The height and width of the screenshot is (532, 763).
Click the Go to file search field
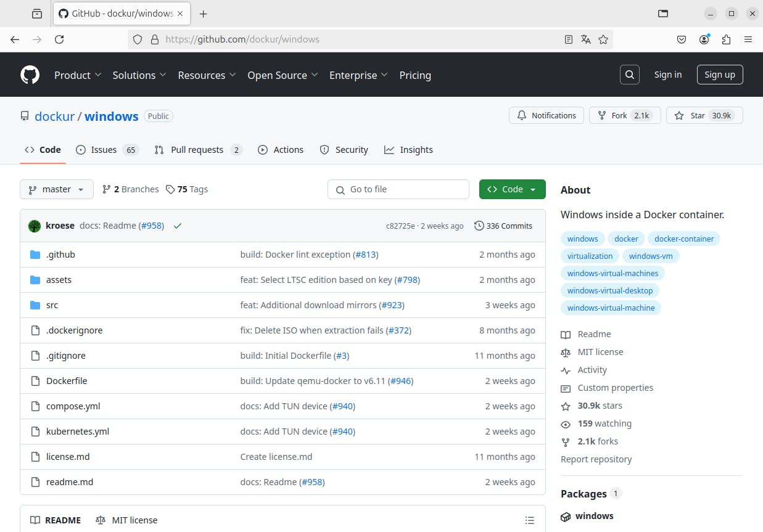coord(398,189)
